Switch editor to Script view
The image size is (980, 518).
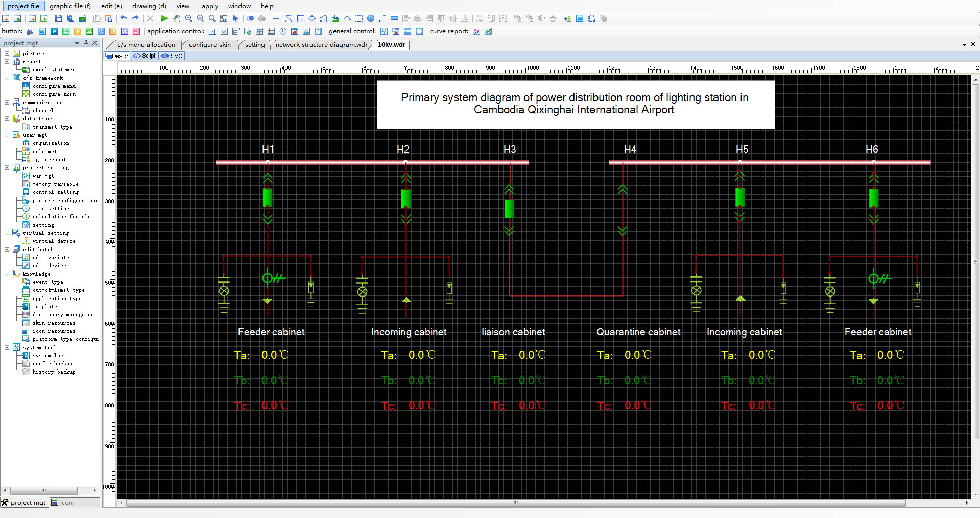(x=145, y=56)
